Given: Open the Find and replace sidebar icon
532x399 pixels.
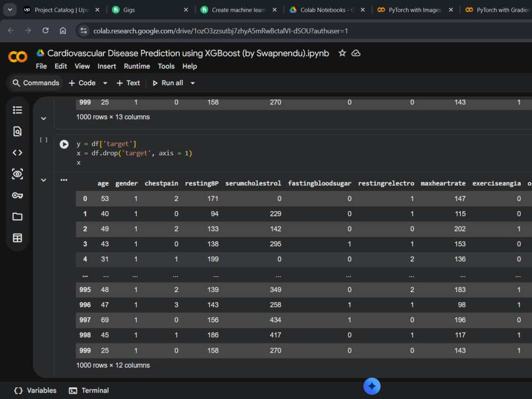Looking at the screenshot, I should pos(18,131).
